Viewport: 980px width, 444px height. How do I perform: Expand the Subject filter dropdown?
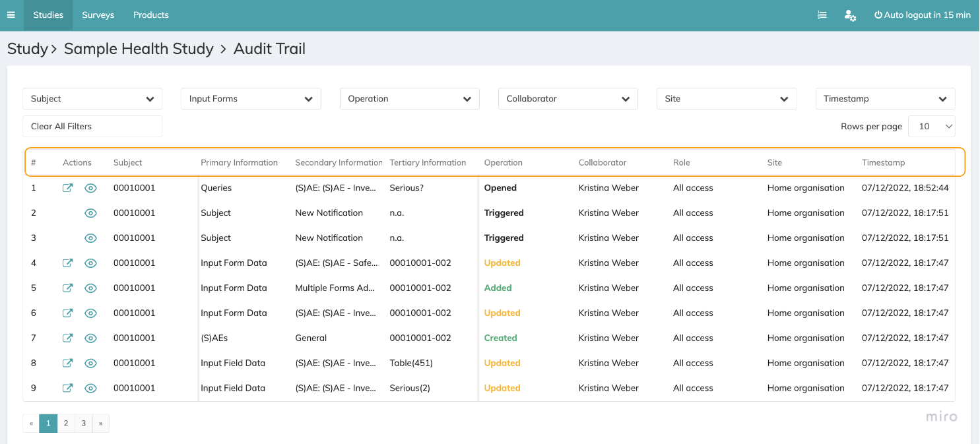(x=92, y=99)
